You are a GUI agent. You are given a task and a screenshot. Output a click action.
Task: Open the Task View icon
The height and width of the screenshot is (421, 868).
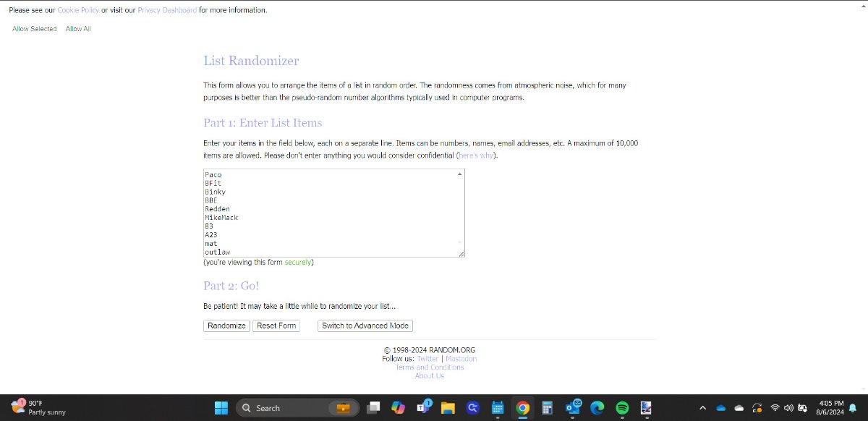pos(373,408)
